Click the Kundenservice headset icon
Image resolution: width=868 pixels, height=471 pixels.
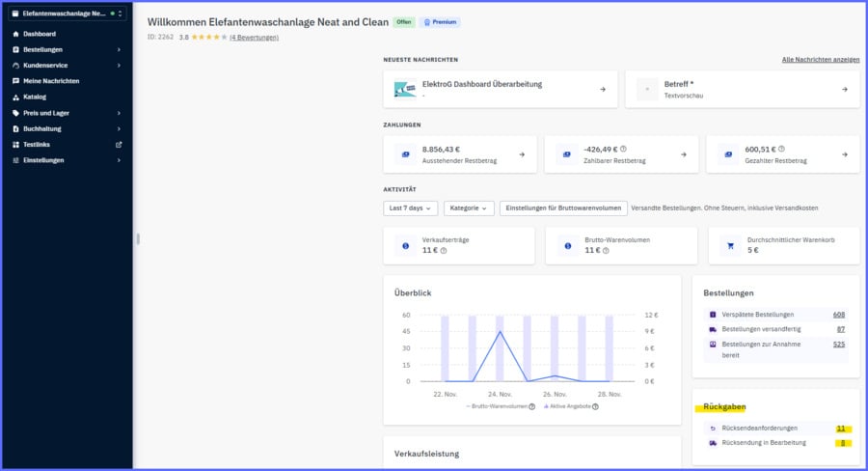click(15, 66)
